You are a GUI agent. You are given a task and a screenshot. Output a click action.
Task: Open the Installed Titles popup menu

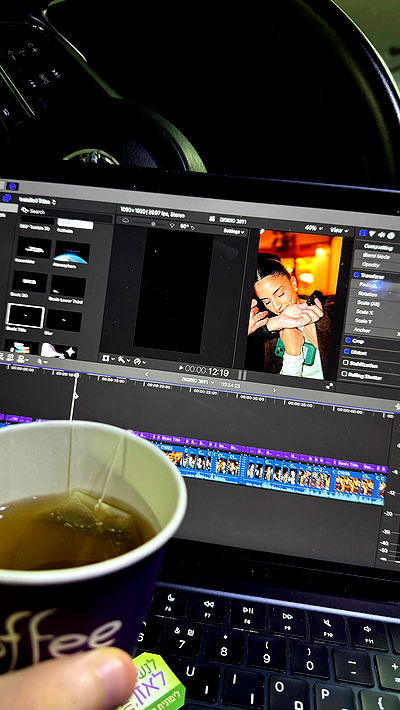click(38, 200)
